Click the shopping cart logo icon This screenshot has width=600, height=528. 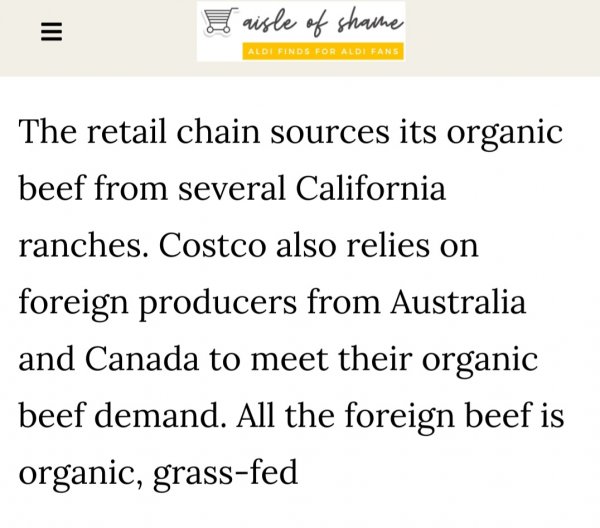[x=216, y=21]
